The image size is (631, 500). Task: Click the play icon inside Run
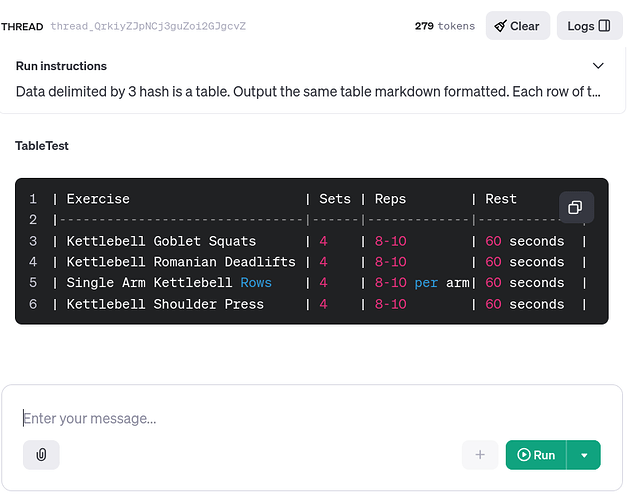tap(524, 455)
